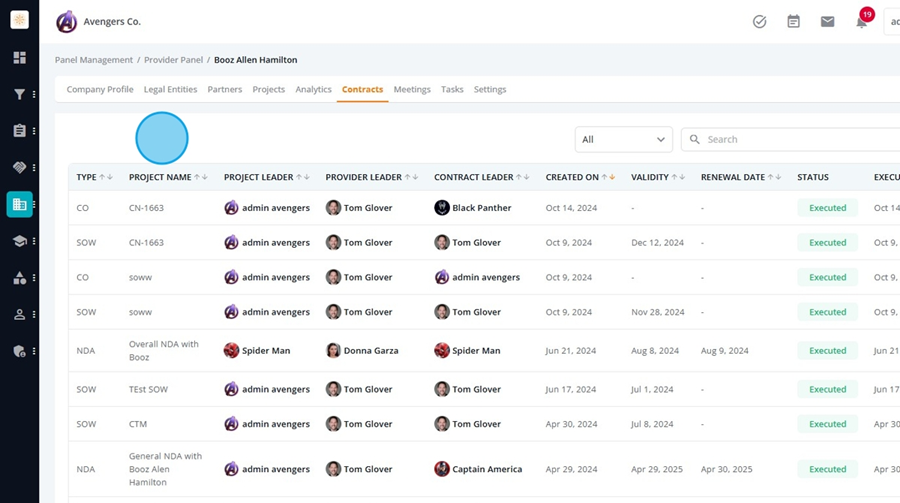Click the orange logo at sidebar top
This screenshot has height=503, width=900.
[x=20, y=20]
